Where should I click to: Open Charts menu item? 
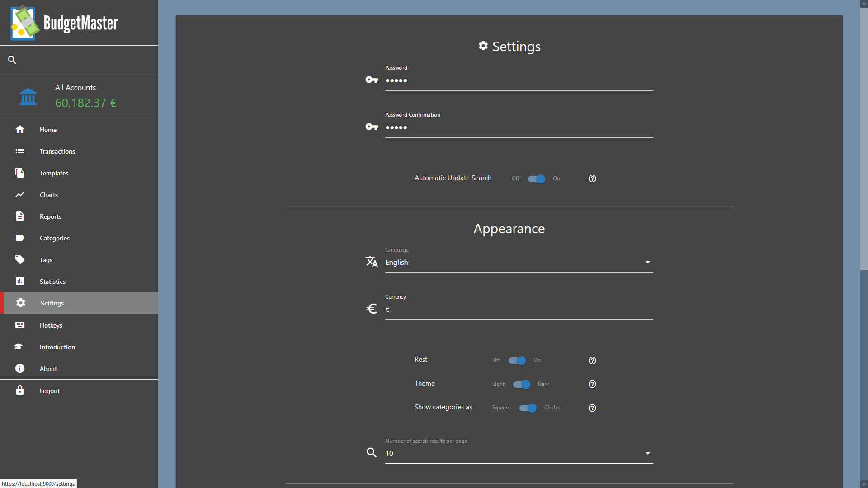79,195
